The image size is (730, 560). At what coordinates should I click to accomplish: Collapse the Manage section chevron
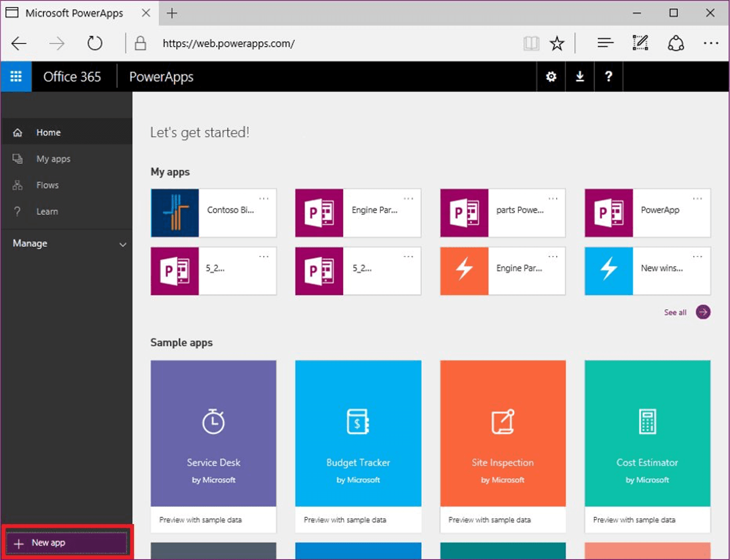pos(122,244)
